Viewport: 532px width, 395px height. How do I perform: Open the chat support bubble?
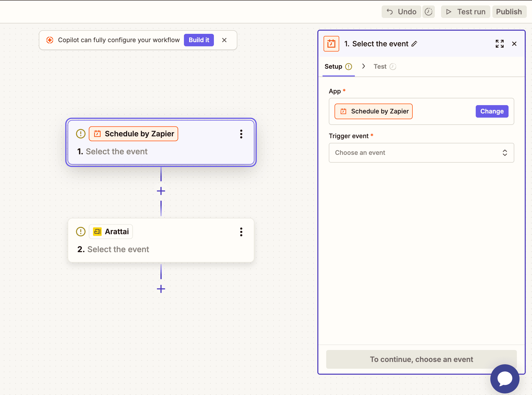[x=505, y=379]
